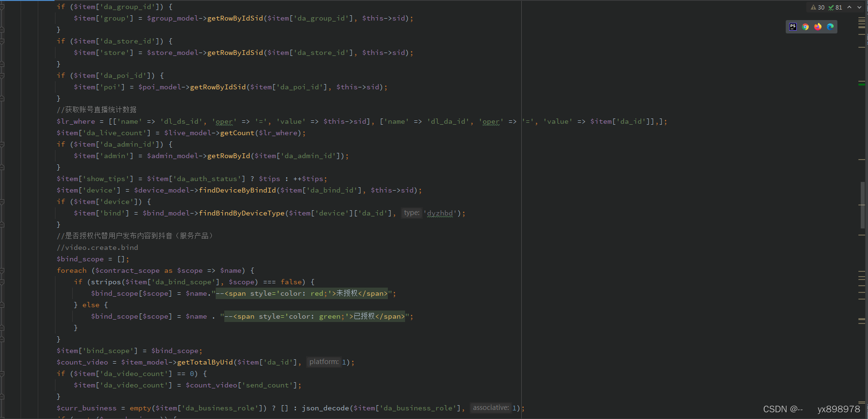Jump to previous highlighted problem arrow

point(849,7)
